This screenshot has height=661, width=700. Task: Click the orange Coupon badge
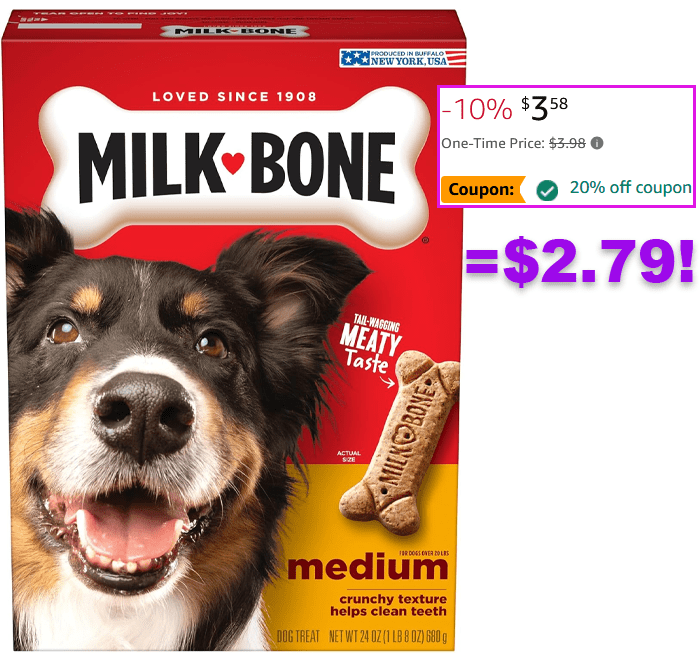coord(483,189)
